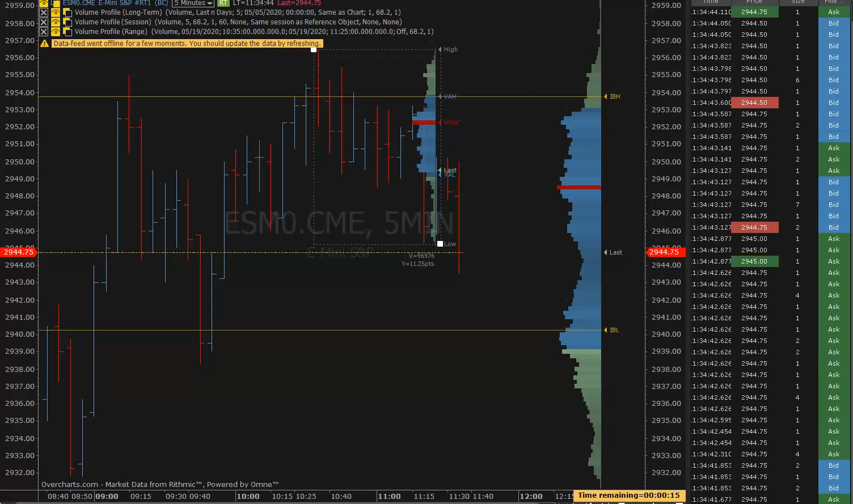The width and height of the screenshot is (853, 504).
Task: Click the ESM0.CME chart layer icon
Action: pyautogui.click(x=56, y=3)
